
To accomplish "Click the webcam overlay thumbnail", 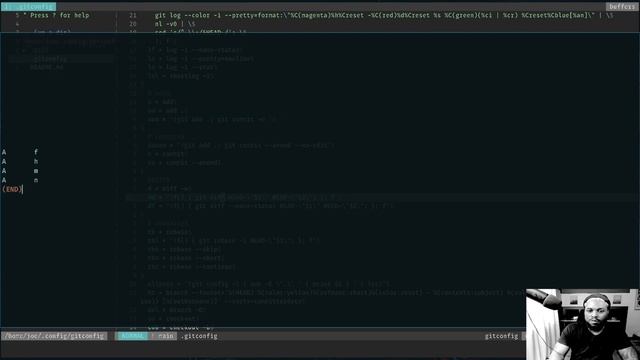I will point(582,324).
